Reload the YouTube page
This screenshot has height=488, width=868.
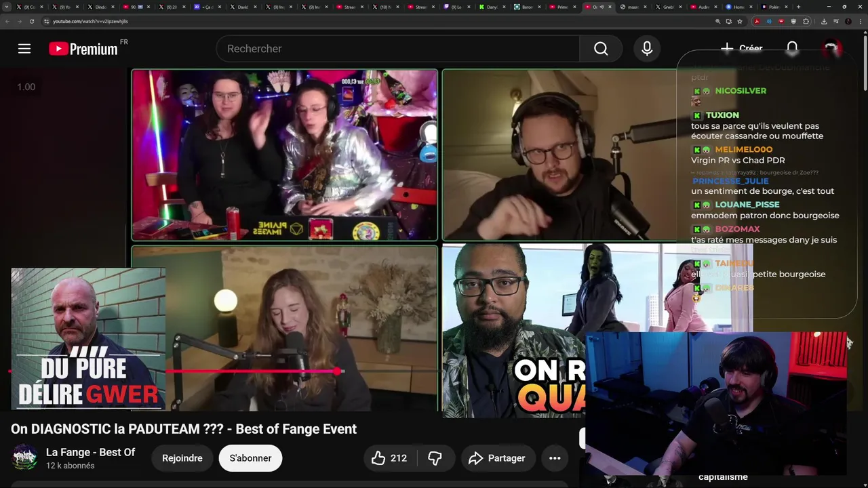pos(32,22)
